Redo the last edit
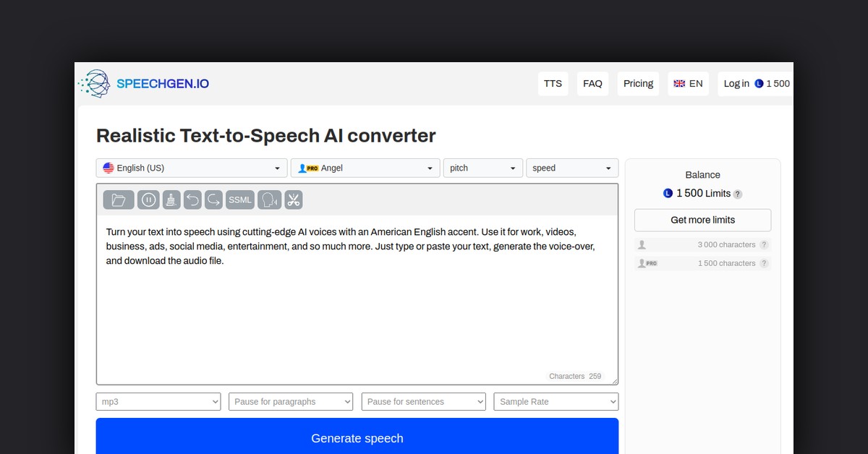Screen dimensions: 868x454 tap(213, 200)
